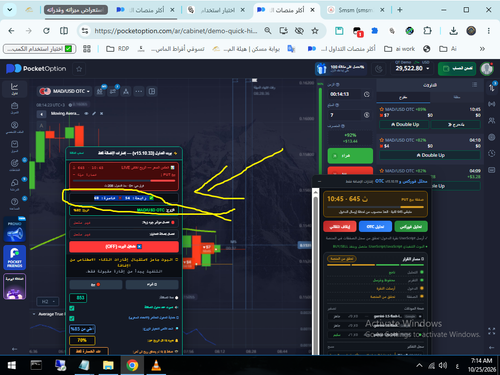The height and width of the screenshot is (375, 500).
Task: Click the green deposit top-up button
Action: (457, 69)
